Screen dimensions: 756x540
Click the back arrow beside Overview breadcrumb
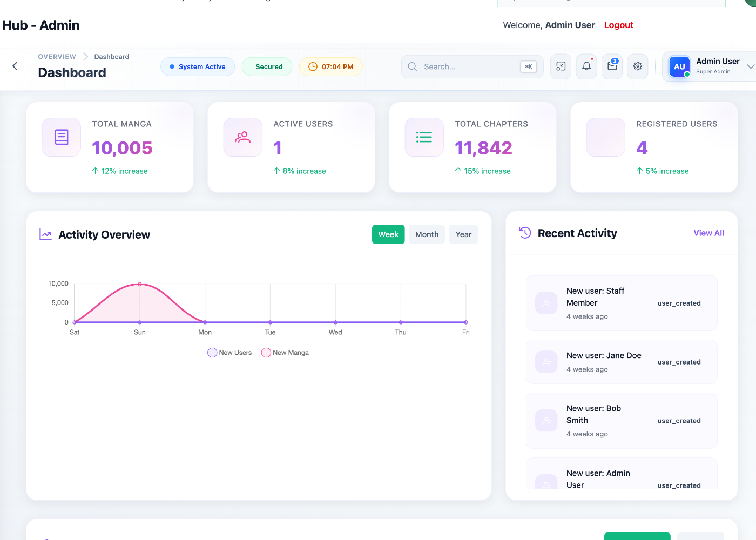pyautogui.click(x=15, y=66)
